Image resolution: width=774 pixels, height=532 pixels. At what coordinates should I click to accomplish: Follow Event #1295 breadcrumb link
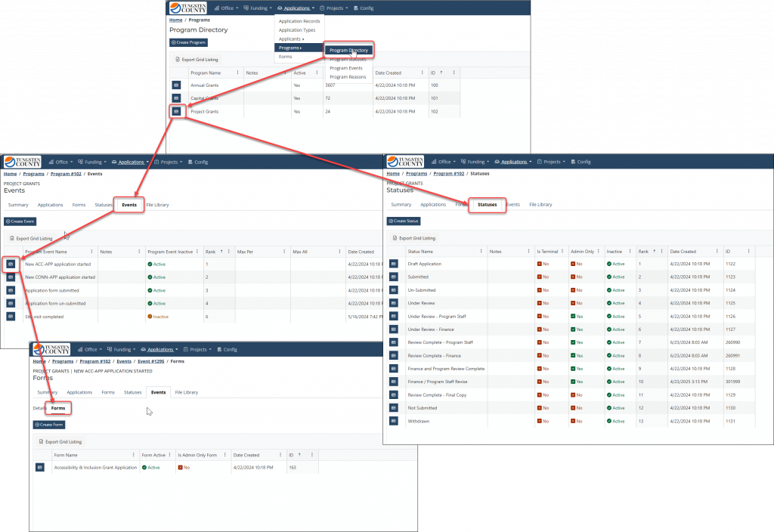tap(150, 361)
